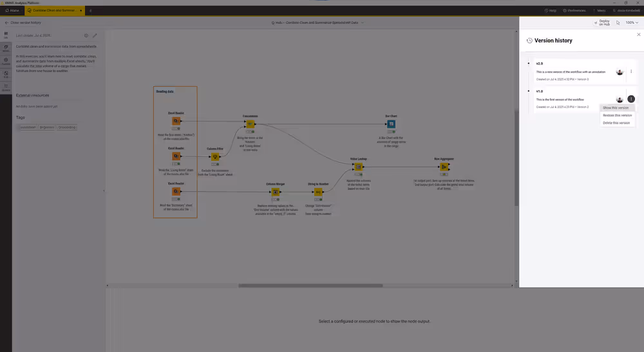Select the Concatenate node on the canvas

251,124
